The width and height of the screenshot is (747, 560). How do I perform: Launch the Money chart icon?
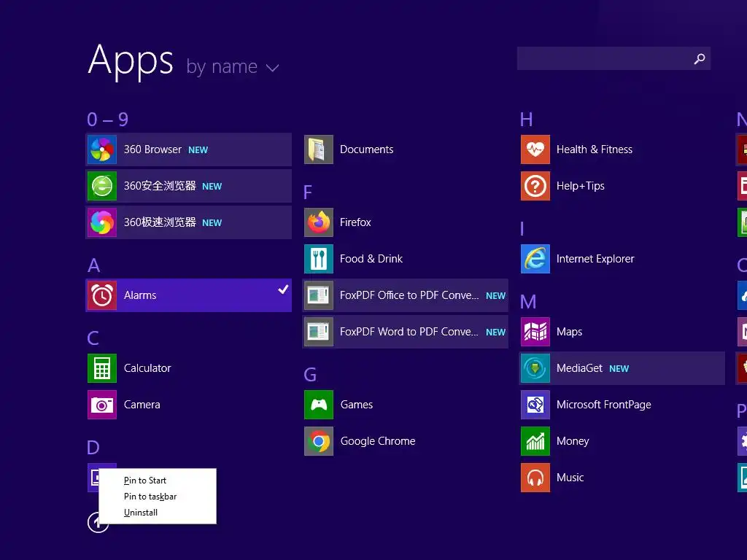tap(535, 441)
